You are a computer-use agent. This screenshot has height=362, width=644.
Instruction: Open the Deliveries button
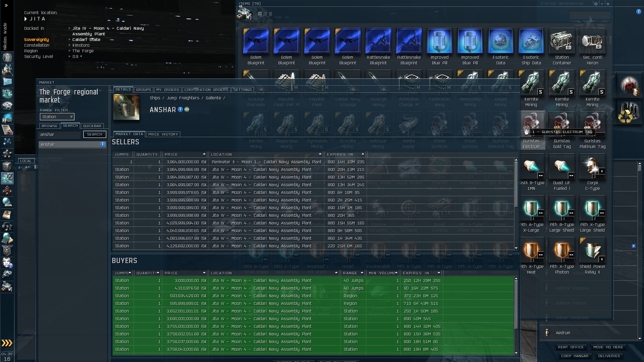(x=609, y=356)
